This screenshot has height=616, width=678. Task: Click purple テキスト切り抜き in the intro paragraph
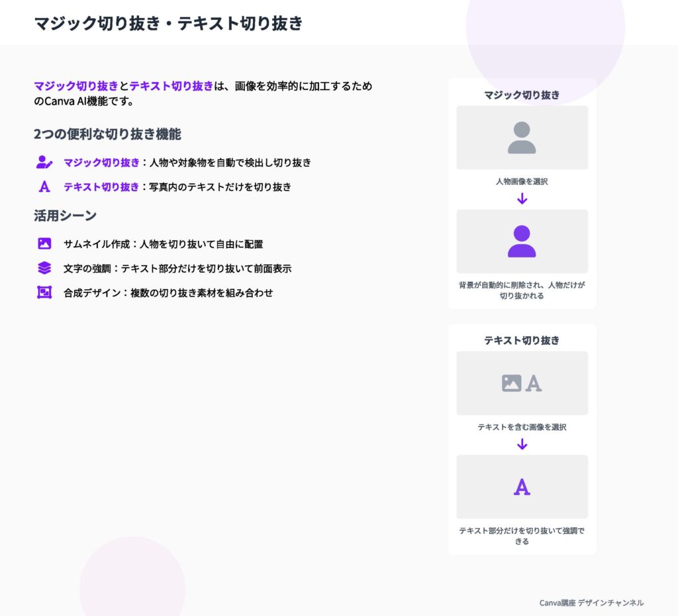171,86
